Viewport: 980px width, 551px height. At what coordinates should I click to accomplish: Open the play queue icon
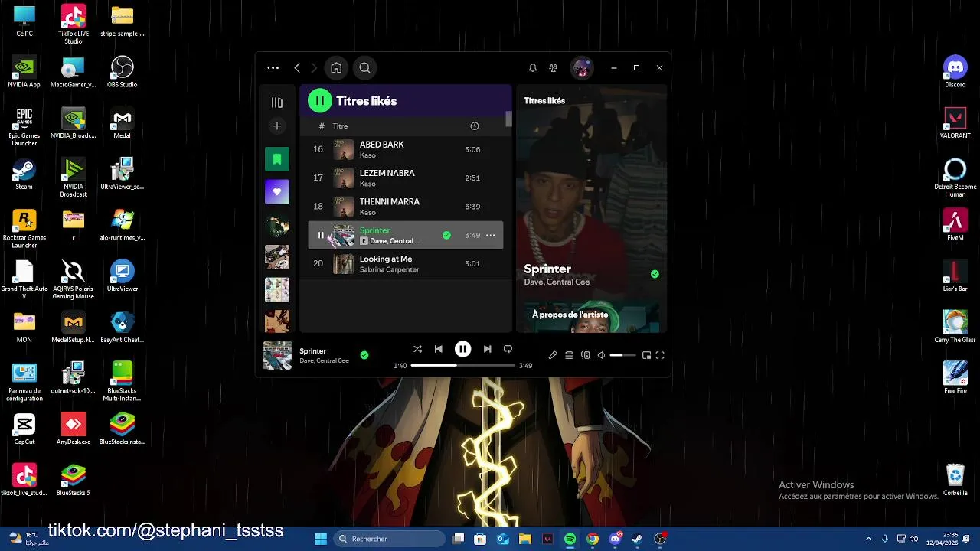pos(569,355)
